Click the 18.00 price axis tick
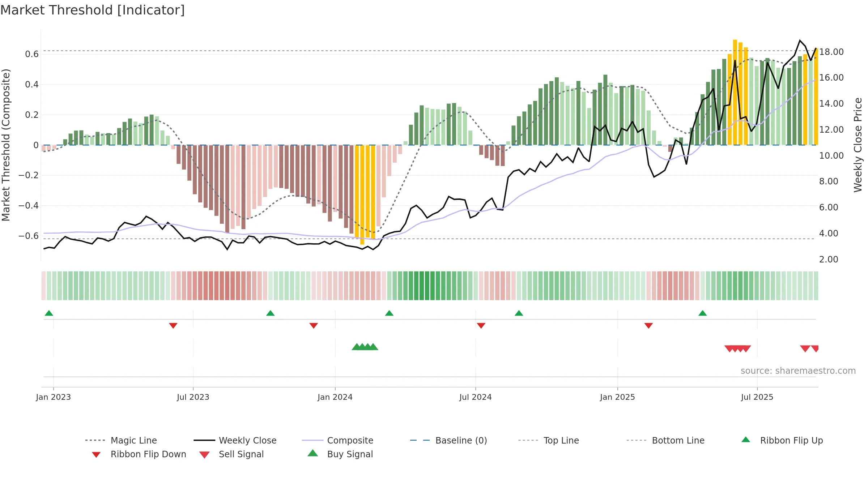 click(x=831, y=52)
